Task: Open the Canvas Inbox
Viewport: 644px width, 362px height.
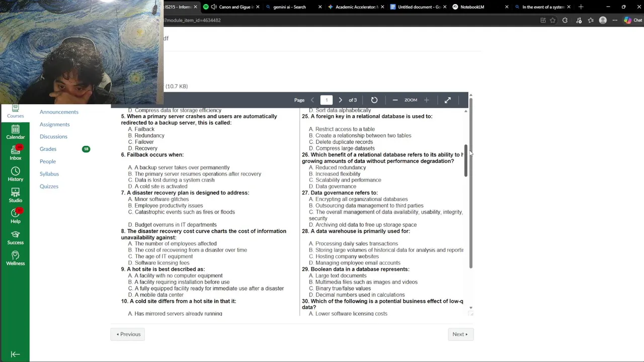Action: point(15,153)
